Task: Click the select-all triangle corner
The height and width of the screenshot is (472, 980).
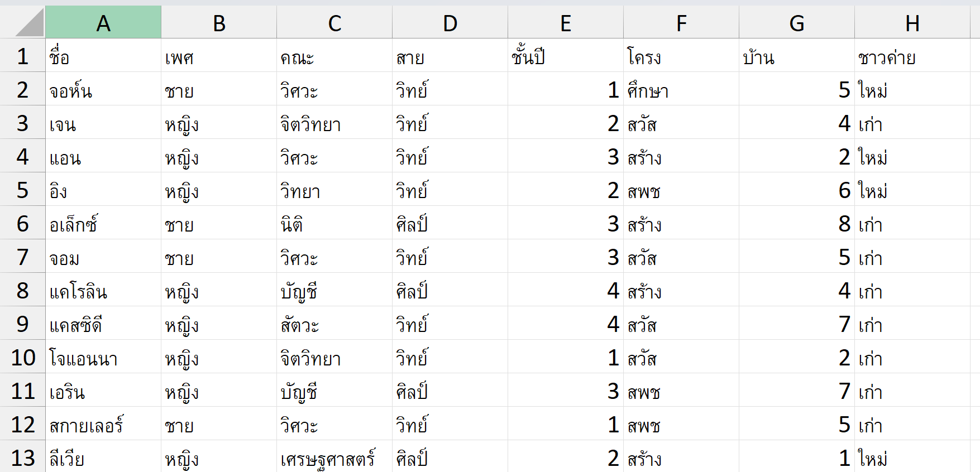Action: coord(23,22)
